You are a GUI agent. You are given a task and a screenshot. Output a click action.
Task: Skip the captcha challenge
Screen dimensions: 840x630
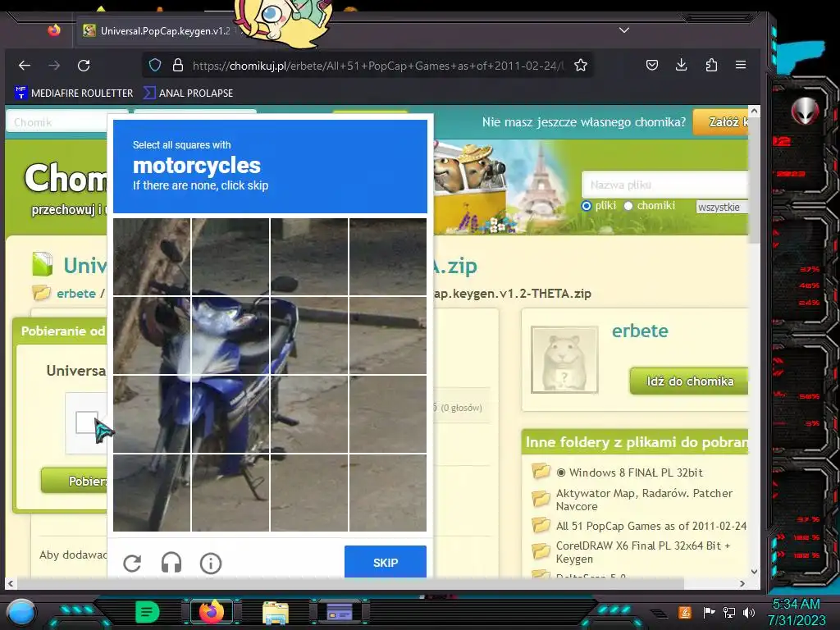point(386,562)
